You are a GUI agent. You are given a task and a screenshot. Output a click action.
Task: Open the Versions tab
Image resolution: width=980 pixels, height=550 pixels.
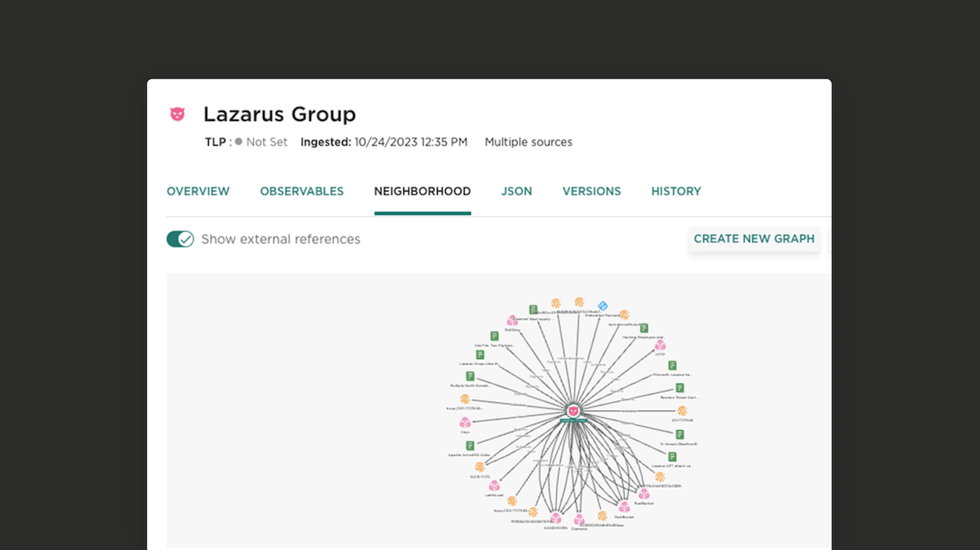tap(591, 191)
